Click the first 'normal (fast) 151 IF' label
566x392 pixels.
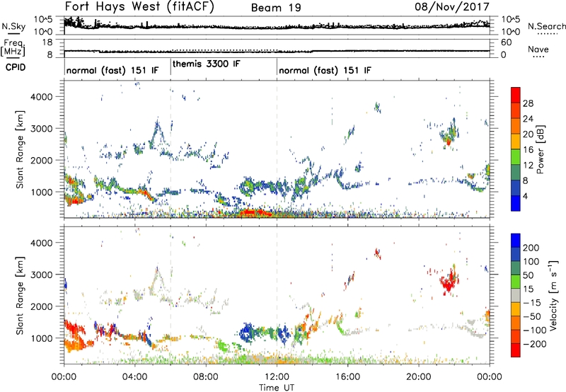(112, 70)
